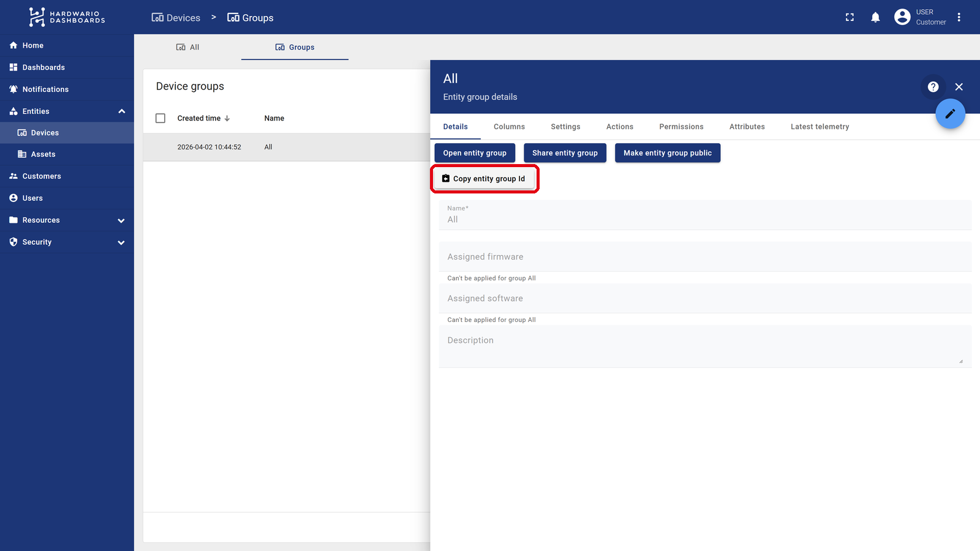Select Devices in sidebar
The height and width of the screenshot is (551, 980).
point(67,133)
